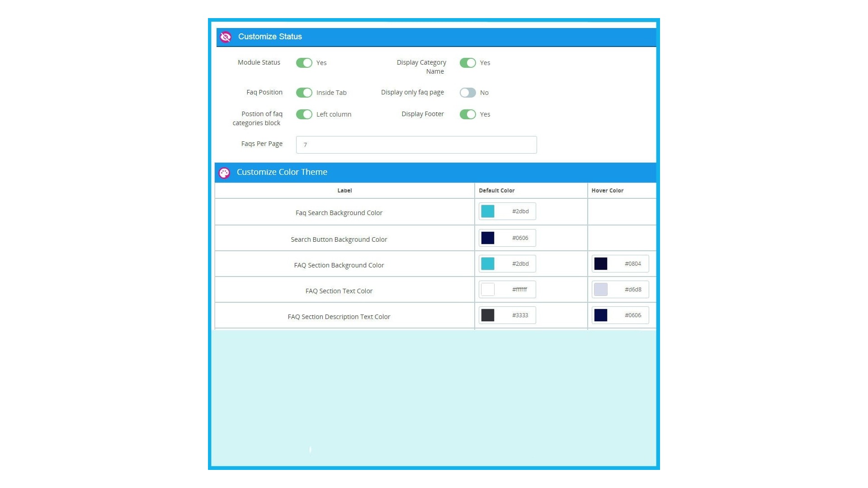Click the Faqs Per Page input field
The image size is (868, 488).
[416, 145]
